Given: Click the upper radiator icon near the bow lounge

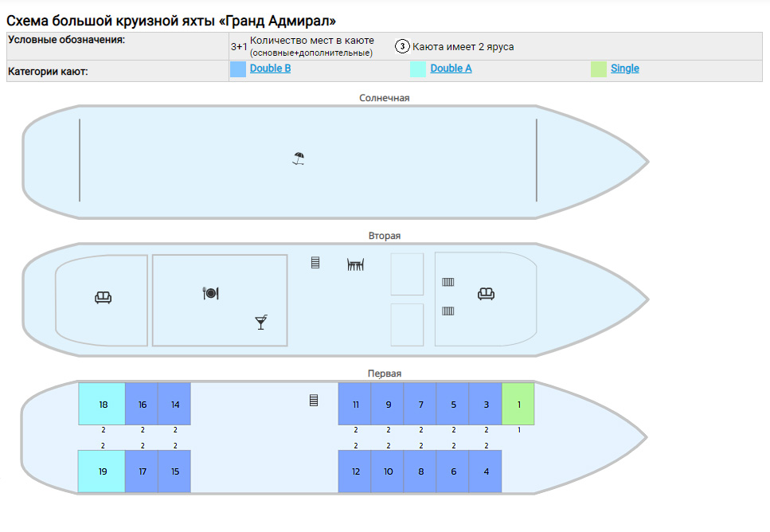Looking at the screenshot, I should coord(448,282).
